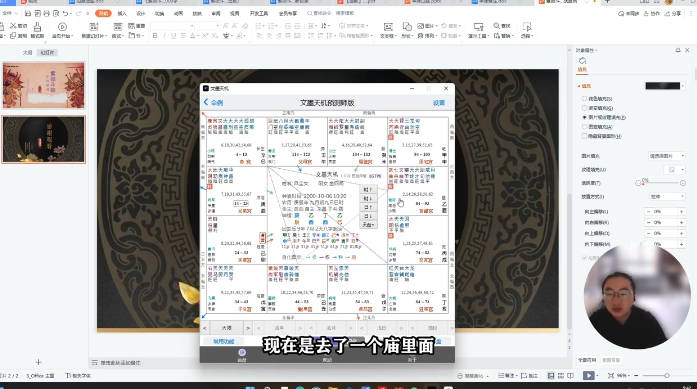Open the fill color preview dropdown

coord(665,86)
